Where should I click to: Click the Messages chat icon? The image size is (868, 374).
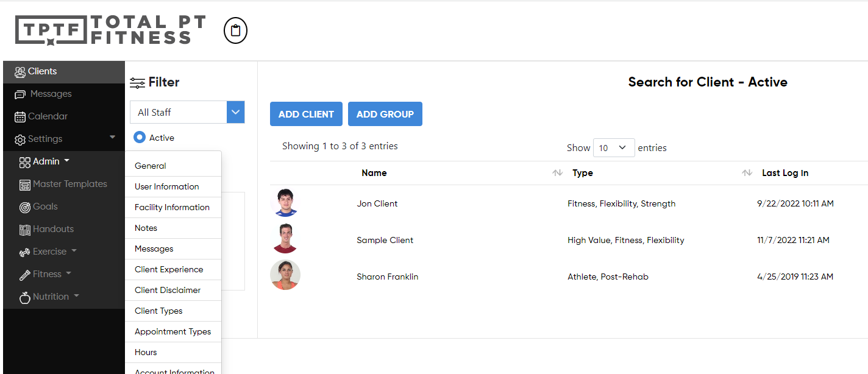tap(20, 94)
